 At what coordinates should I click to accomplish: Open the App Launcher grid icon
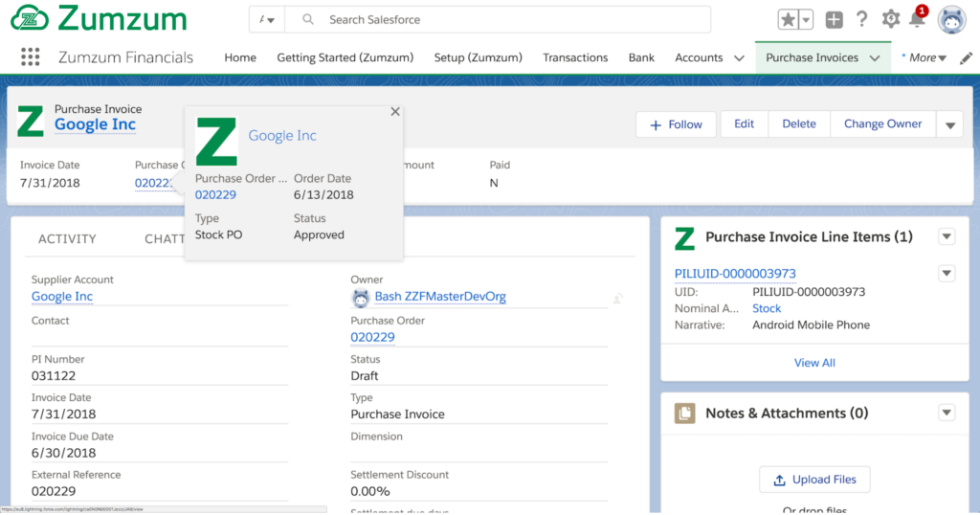click(30, 56)
